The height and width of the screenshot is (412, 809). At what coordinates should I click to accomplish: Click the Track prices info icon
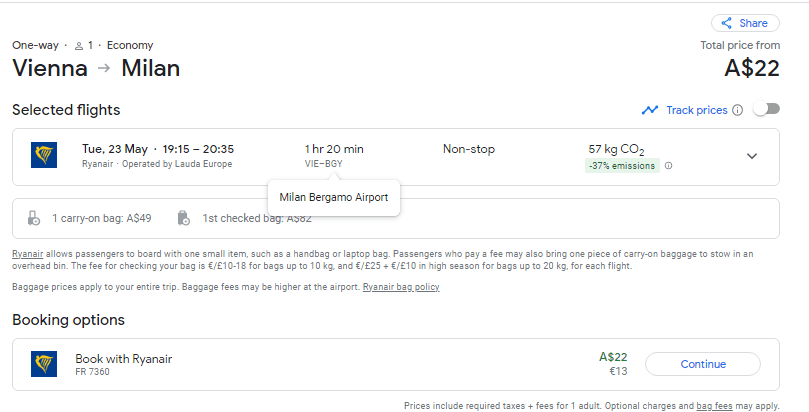click(737, 110)
